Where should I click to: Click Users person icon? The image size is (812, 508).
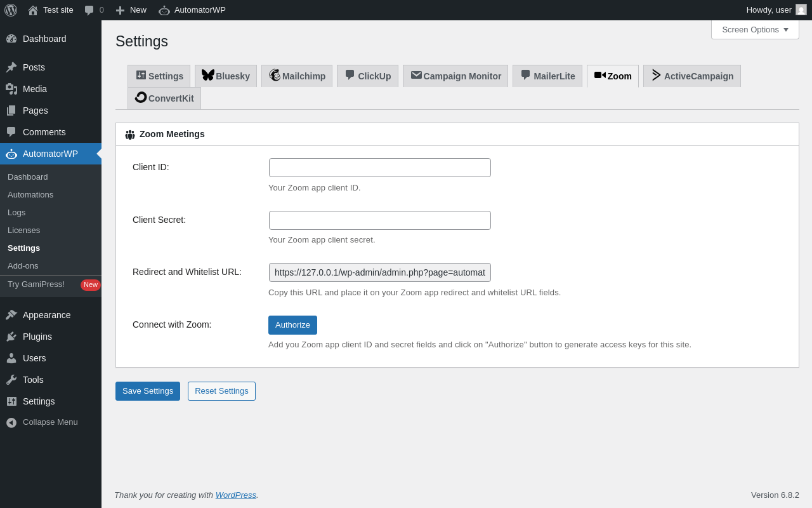tap(11, 358)
